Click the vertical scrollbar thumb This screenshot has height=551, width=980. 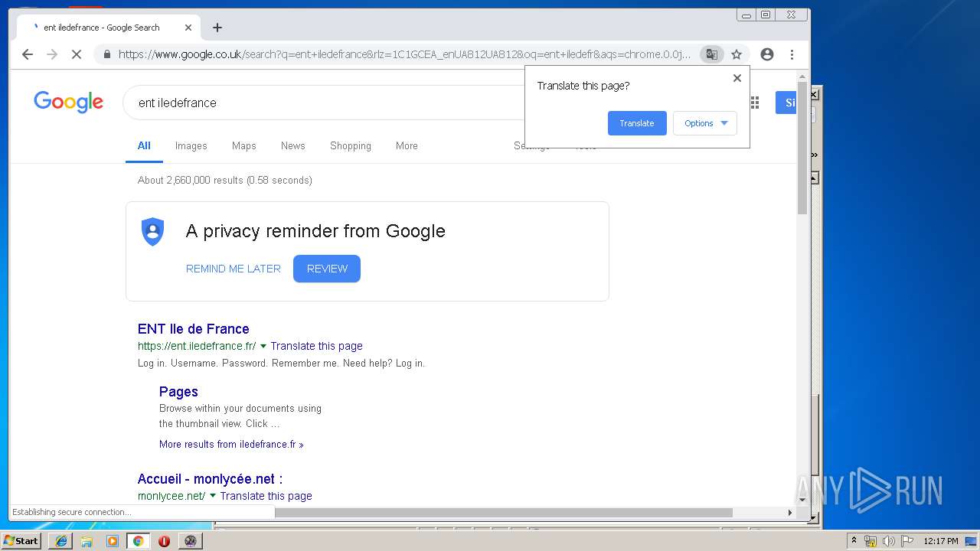[x=802, y=149]
